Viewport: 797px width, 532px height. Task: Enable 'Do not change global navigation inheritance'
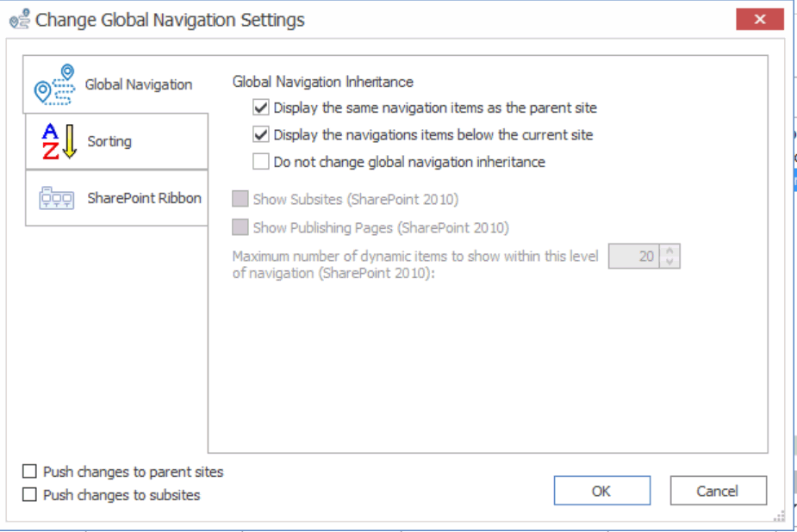[x=259, y=161]
